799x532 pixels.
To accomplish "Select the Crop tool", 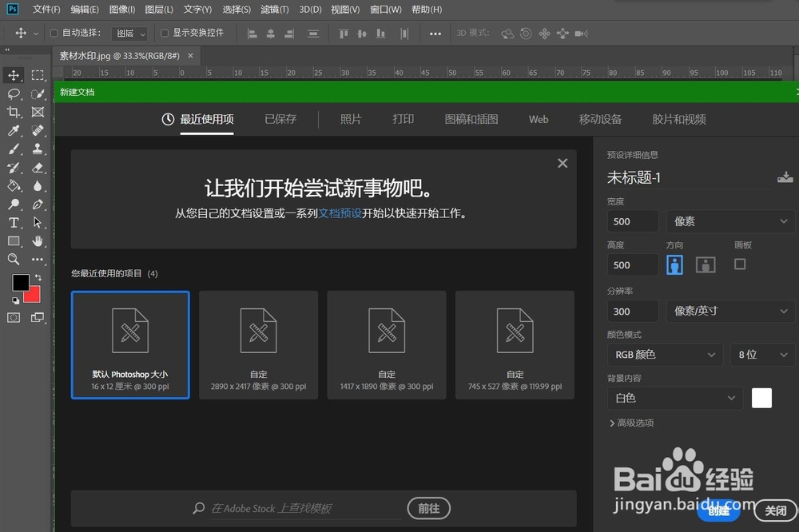I will 14,112.
